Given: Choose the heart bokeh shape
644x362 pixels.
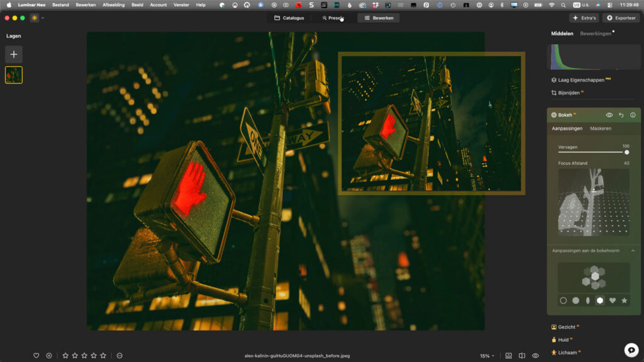Looking at the screenshot, I should [613, 301].
